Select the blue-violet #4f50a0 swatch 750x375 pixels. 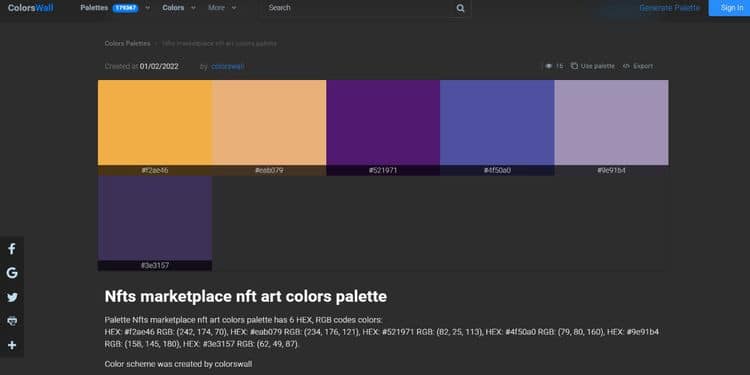pyautogui.click(x=497, y=122)
